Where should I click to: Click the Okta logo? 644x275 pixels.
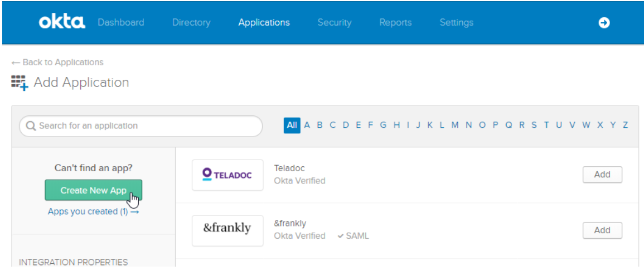click(x=62, y=22)
